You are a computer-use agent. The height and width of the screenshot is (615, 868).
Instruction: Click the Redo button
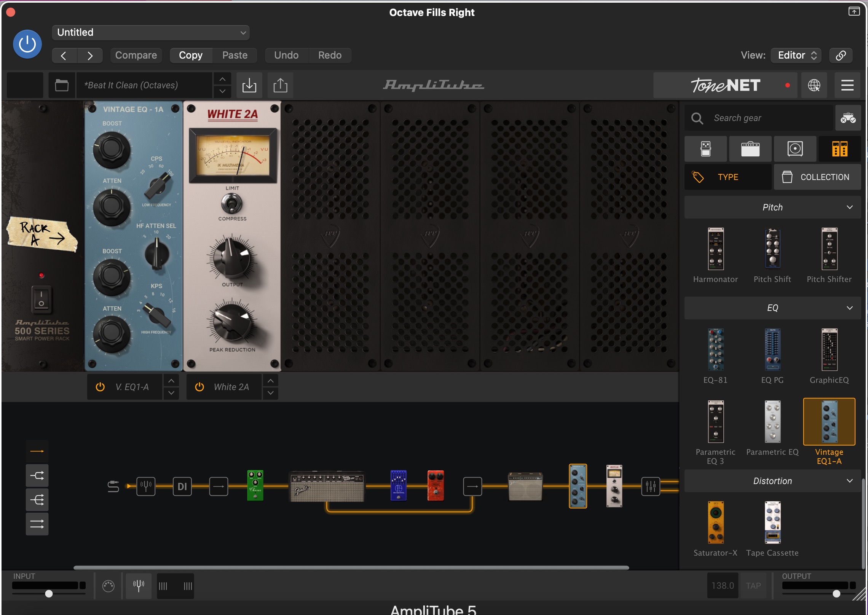tap(330, 56)
